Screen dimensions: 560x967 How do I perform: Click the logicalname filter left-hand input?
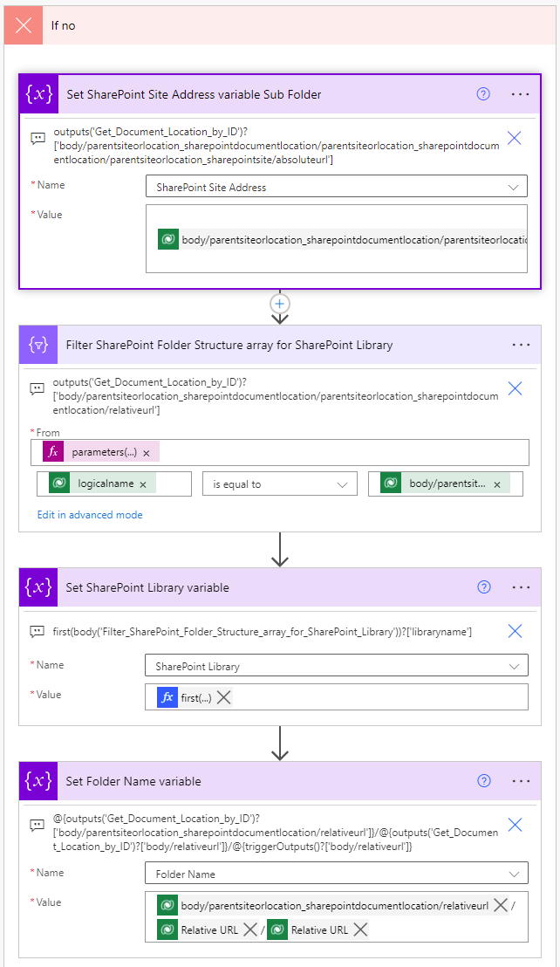tap(114, 484)
